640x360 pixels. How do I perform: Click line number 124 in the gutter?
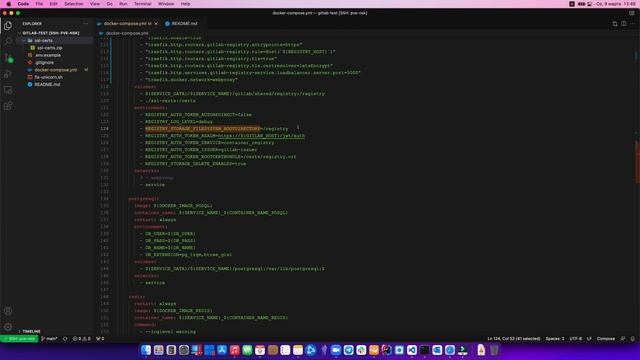[104, 129]
